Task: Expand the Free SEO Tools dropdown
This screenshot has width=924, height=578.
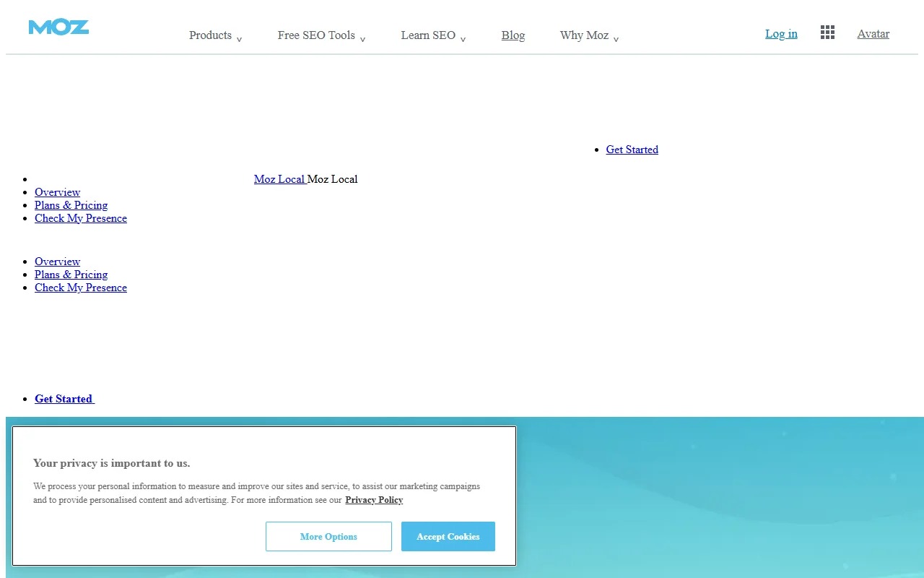Action: tap(316, 35)
